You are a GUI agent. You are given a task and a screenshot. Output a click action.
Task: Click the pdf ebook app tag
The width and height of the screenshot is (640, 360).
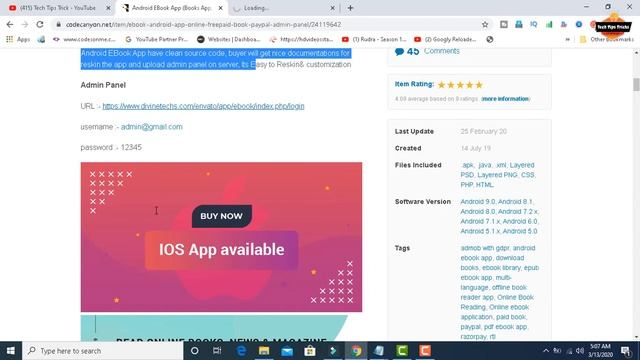pos(505,327)
